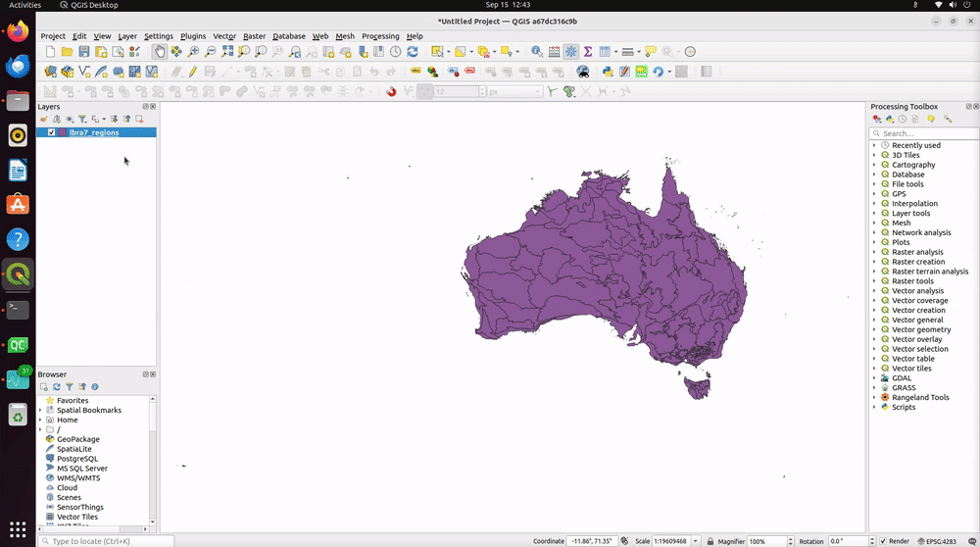Click the Save Project floppy icon
Screen dimensions: 980x547
click(x=84, y=52)
